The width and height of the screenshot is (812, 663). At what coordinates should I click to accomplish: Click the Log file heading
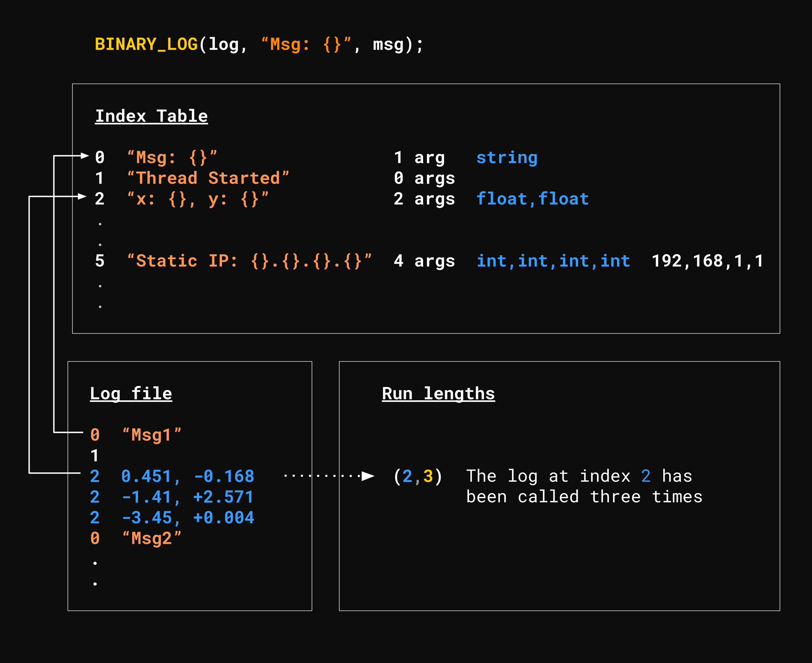pos(131,394)
